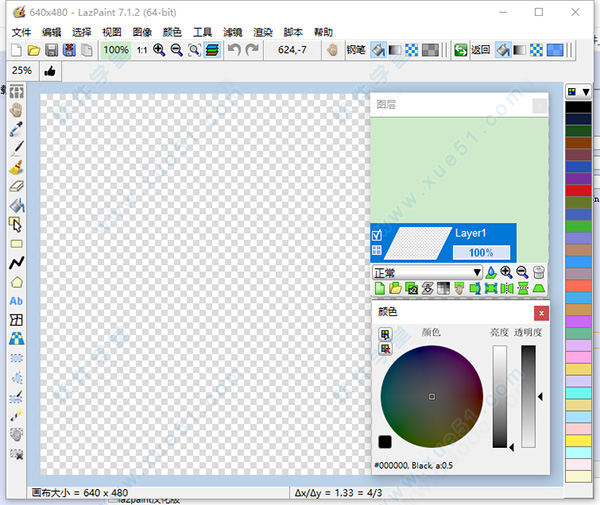Open the 脚本 menu
The width and height of the screenshot is (600, 505).
click(293, 32)
